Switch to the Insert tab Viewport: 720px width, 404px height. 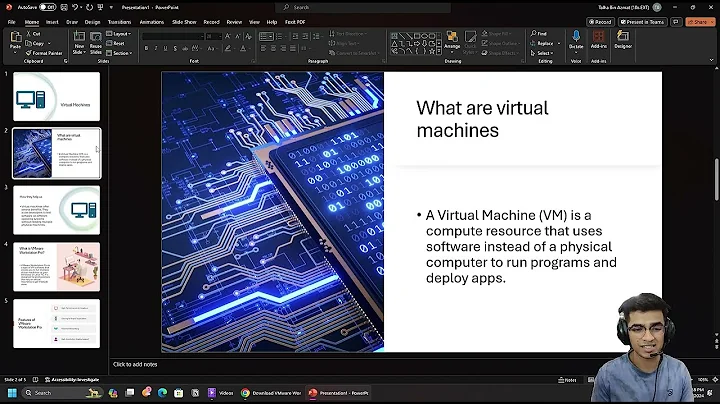coord(52,22)
